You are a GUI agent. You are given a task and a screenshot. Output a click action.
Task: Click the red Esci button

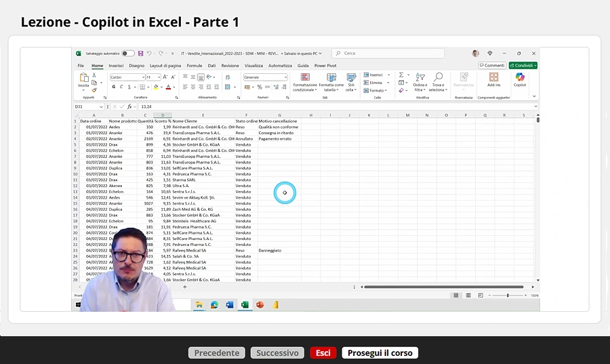[x=323, y=352]
